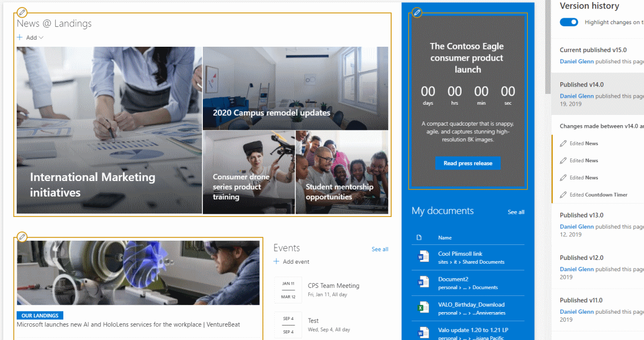Image resolution: width=644 pixels, height=340 pixels.
Task: Click the Read press release button
Action: 468,163
